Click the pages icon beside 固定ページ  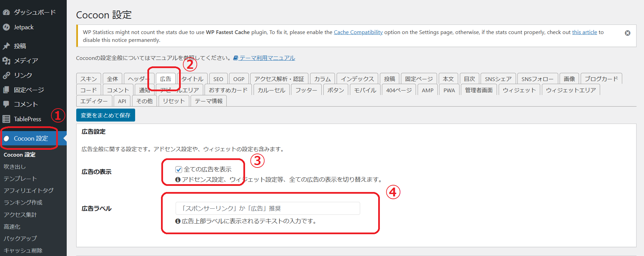(x=6, y=90)
